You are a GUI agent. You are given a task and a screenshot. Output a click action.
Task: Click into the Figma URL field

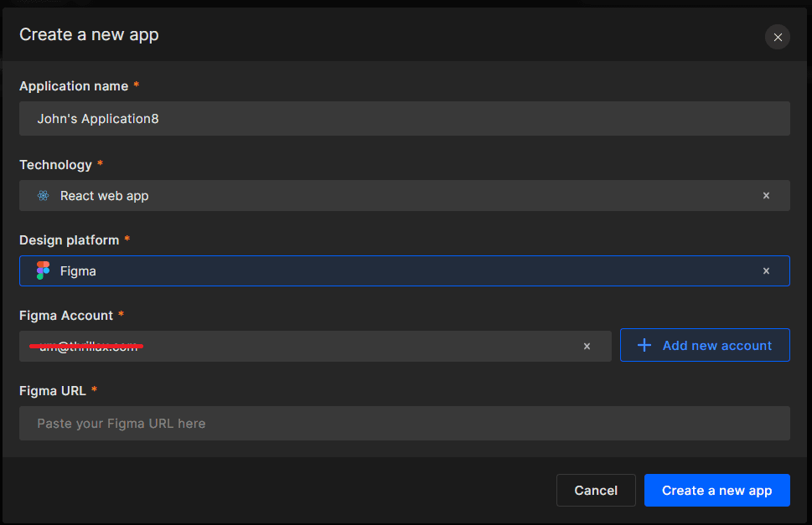(404, 424)
